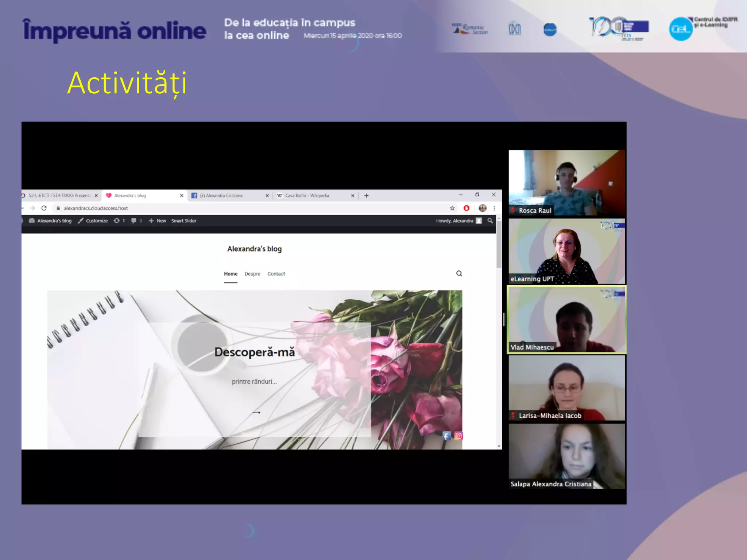Click the Smart Slider link
747x560 pixels.
(x=183, y=221)
